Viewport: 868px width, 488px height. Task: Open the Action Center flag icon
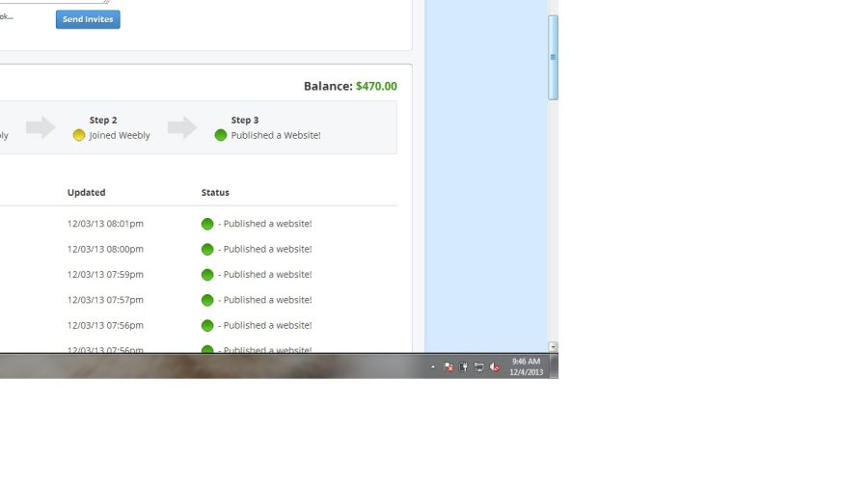[448, 366]
